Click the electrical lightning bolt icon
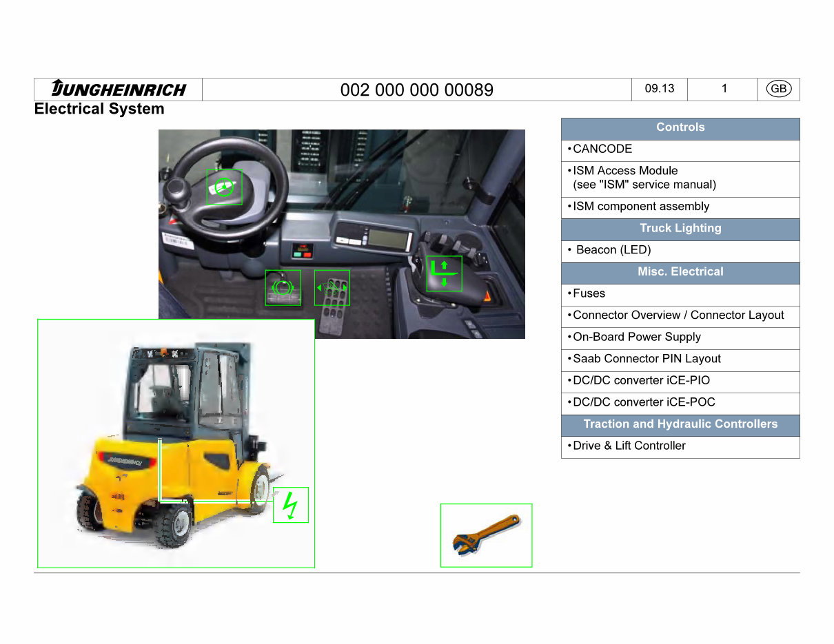Viewport: 834px width, 644px height. pyautogui.click(x=291, y=505)
